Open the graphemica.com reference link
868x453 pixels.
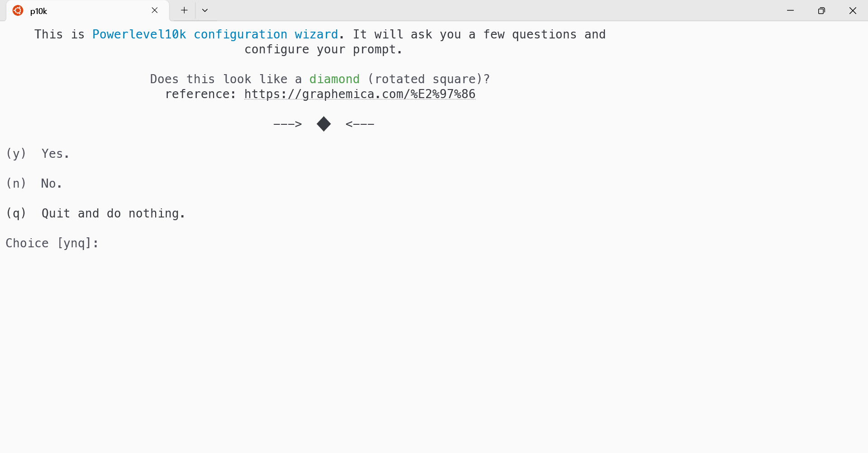pyautogui.click(x=360, y=94)
